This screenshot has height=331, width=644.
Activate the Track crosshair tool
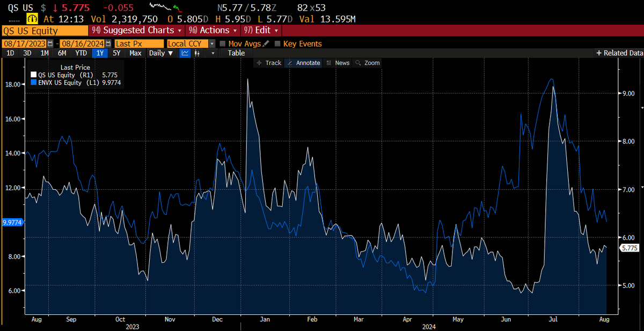pyautogui.click(x=269, y=63)
